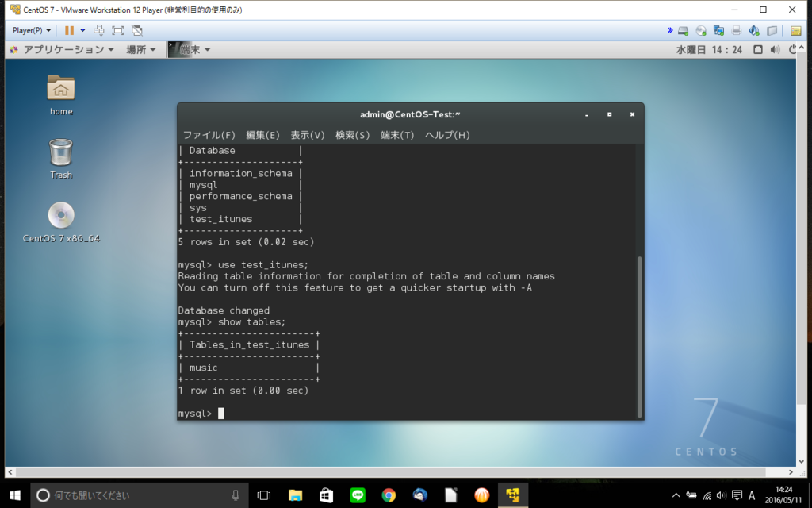Click the 'test_itunes' row in the database list
This screenshot has height=508, width=812.
tap(220, 219)
